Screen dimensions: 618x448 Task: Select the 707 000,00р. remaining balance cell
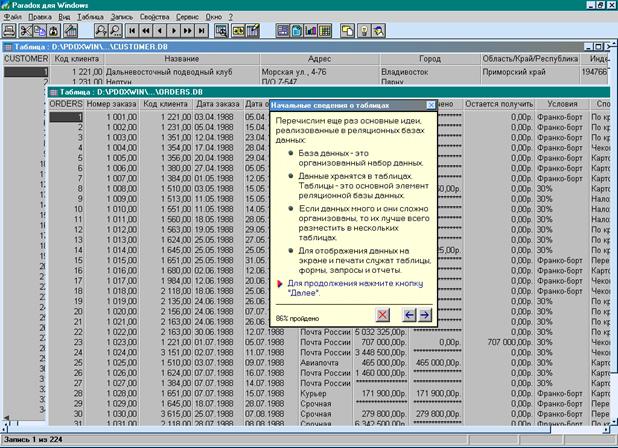coord(499,342)
